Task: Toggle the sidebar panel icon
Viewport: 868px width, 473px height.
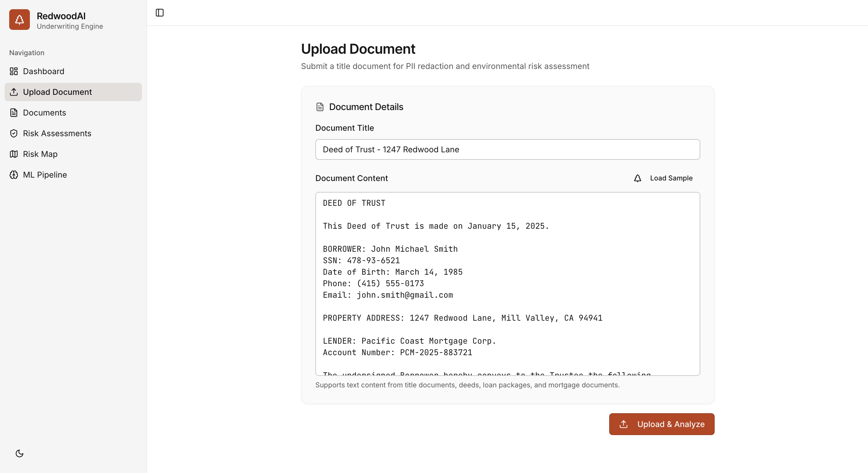Action: point(159,13)
